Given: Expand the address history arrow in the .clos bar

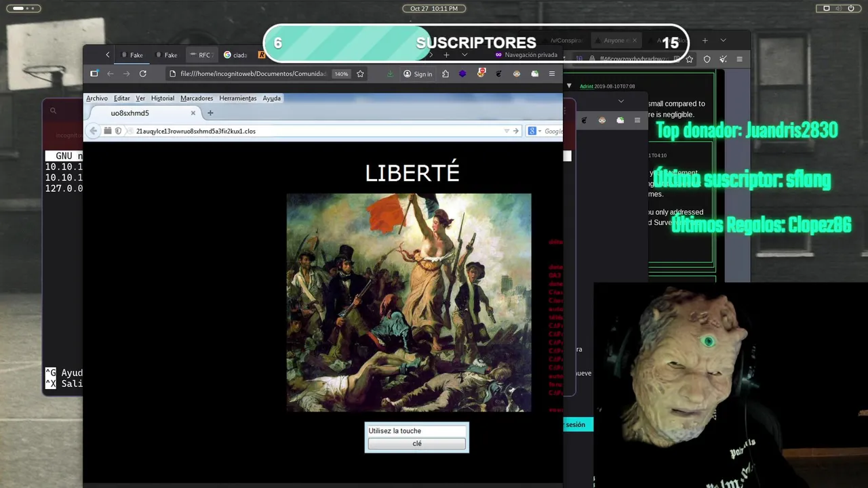Looking at the screenshot, I should 506,131.
